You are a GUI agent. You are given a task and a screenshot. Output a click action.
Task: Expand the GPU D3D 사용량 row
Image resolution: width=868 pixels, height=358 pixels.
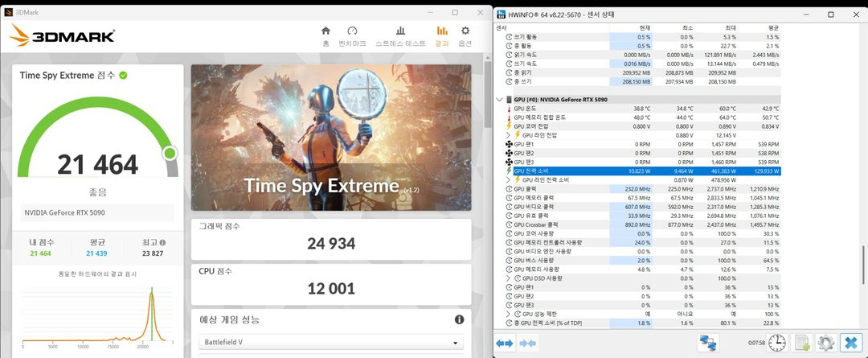(509, 278)
